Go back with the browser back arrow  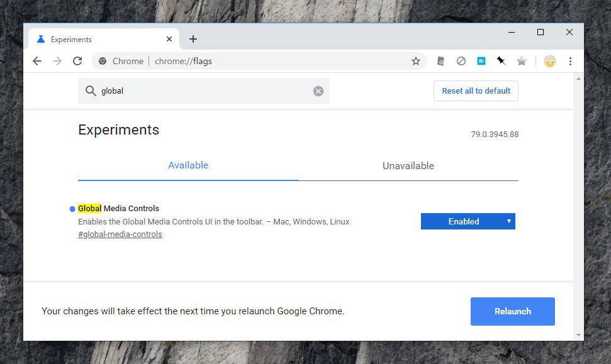[37, 61]
